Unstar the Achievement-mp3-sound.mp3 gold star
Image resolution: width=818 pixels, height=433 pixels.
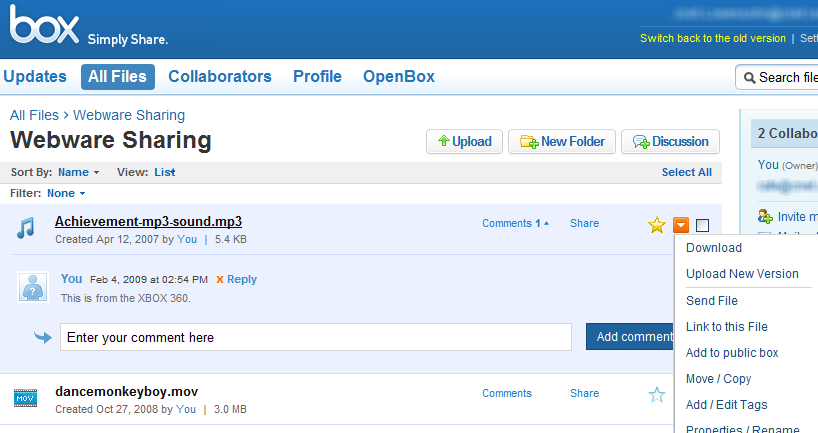656,225
